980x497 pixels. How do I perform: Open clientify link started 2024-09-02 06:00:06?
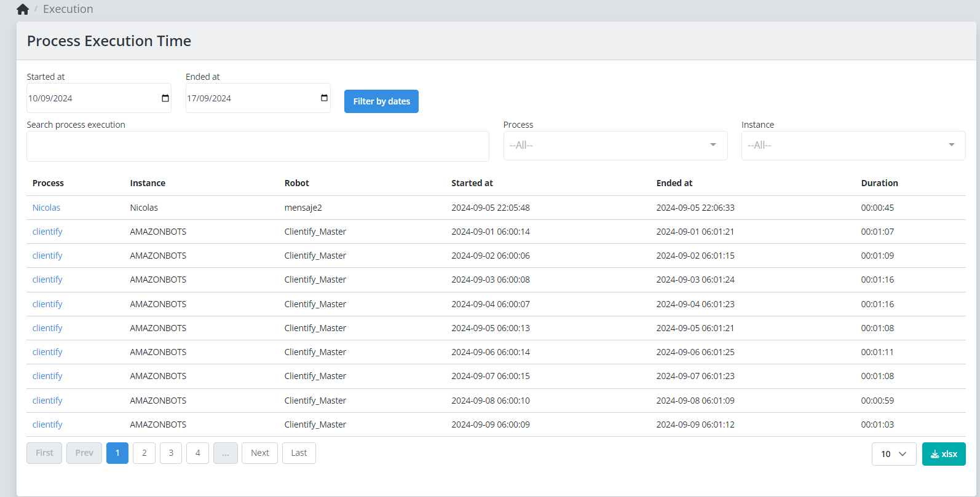click(47, 256)
